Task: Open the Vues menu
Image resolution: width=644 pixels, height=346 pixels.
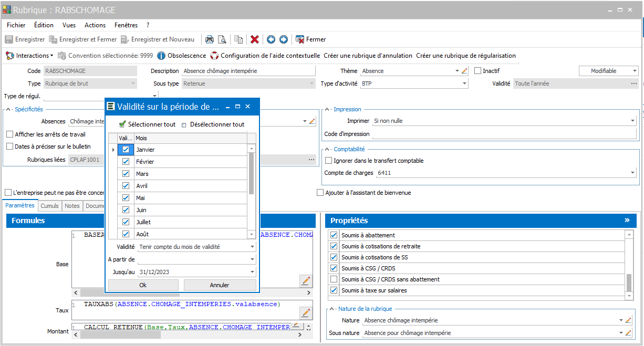Action: [x=69, y=25]
